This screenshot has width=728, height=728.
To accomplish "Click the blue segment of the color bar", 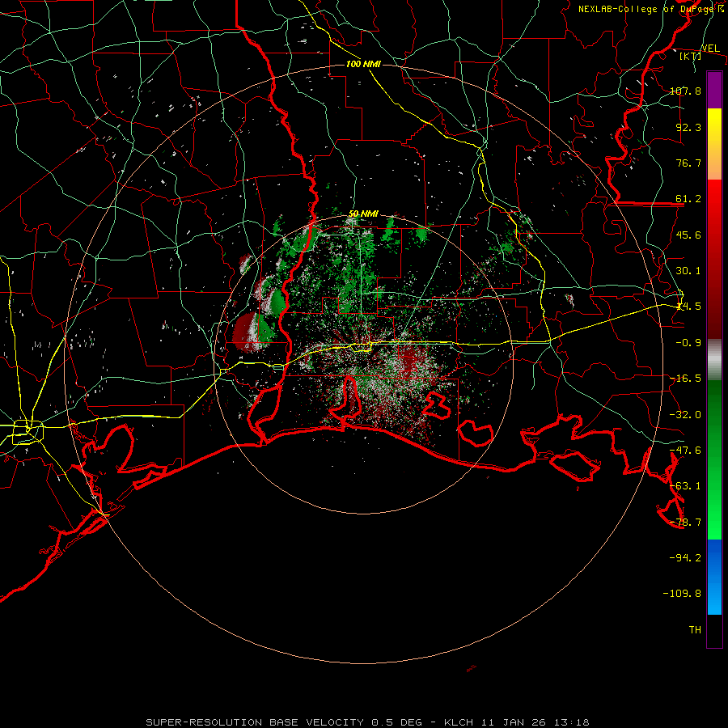I will pyautogui.click(x=714, y=577).
